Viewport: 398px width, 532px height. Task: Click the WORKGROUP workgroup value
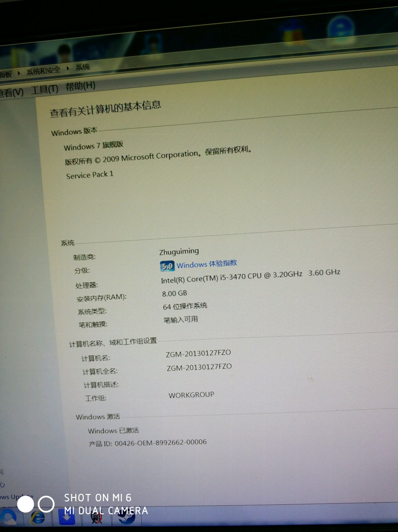191,395
